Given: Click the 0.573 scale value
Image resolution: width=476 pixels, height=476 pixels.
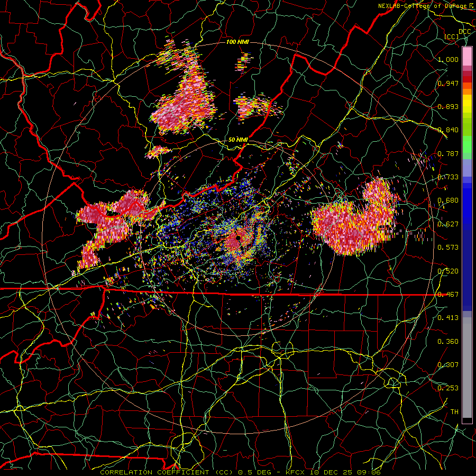Looking at the screenshot, I should (x=448, y=248).
